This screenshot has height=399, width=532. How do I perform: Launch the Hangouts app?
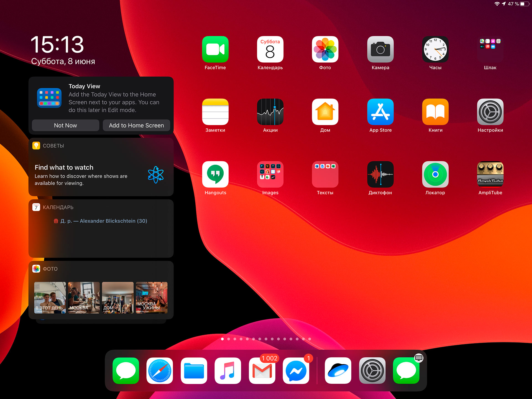point(215,174)
